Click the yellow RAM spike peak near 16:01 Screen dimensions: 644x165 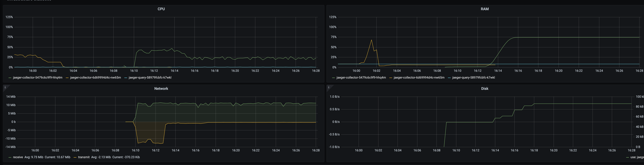point(371,40)
